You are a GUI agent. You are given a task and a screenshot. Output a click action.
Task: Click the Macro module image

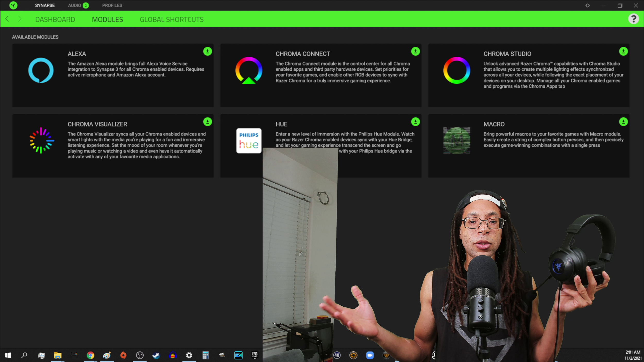point(456,141)
